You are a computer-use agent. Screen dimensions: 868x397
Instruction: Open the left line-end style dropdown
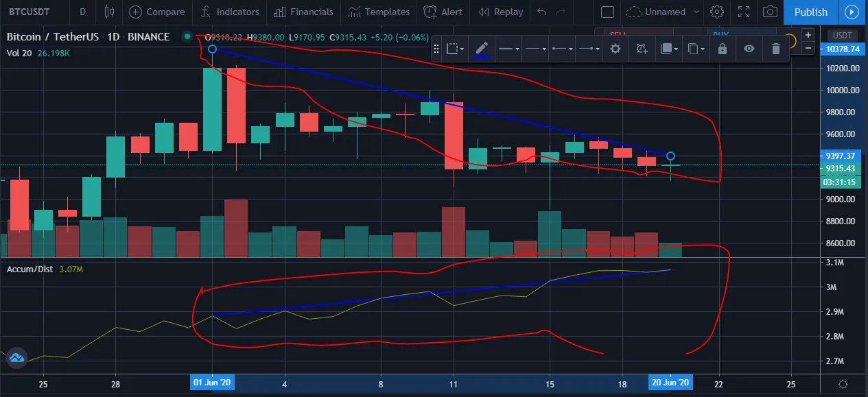[562, 49]
